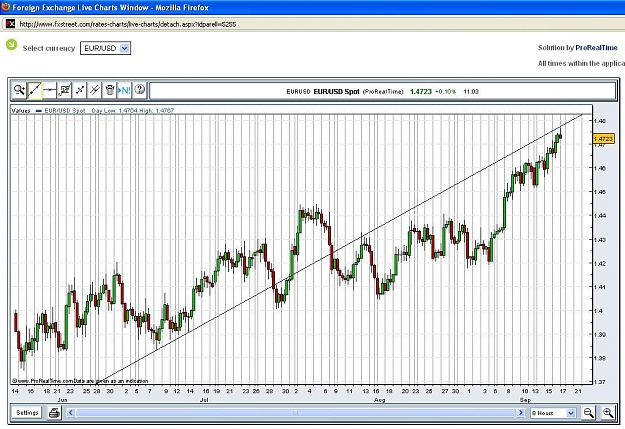
Task: Click the 1.4723 quote in header
Action: pos(421,91)
